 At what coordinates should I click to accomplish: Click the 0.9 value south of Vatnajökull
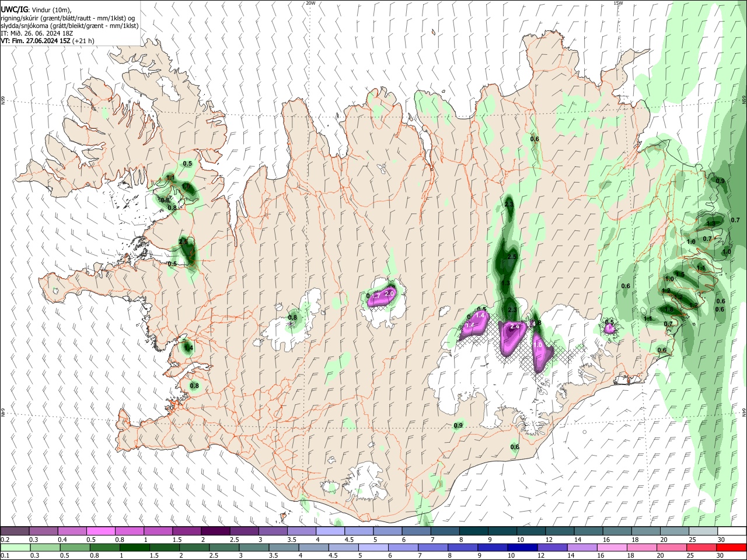[458, 425]
